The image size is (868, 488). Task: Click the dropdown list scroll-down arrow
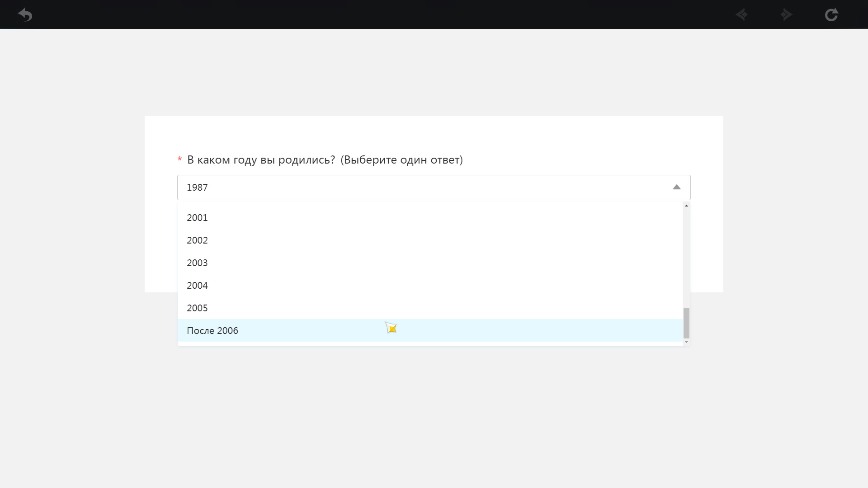(686, 342)
